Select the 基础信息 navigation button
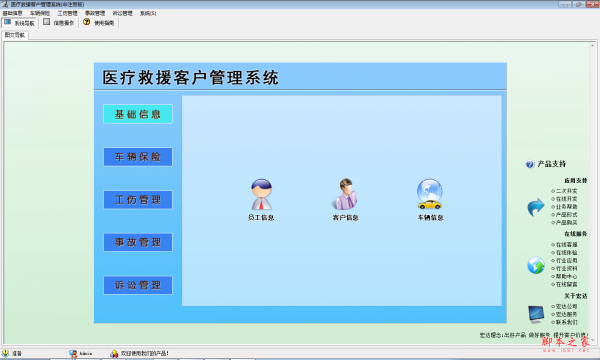600x360 pixels. 138,114
